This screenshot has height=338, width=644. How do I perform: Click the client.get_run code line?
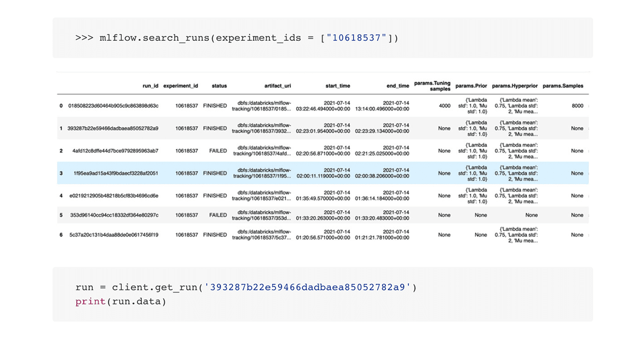pos(246,288)
